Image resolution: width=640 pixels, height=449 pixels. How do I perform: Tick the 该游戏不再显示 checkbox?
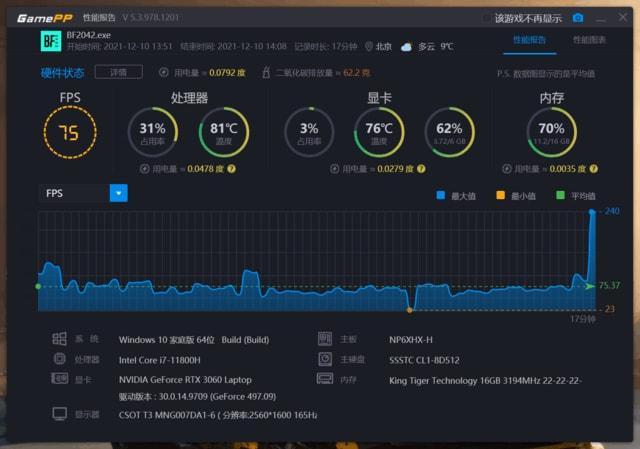coord(486,18)
